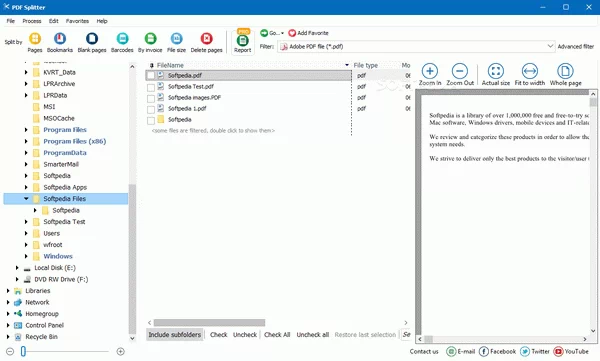This screenshot has width=600, height=361.
Task: Click the Delete pages icon
Action: click(207, 39)
